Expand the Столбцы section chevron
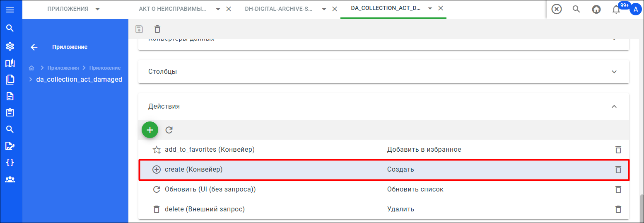 [614, 72]
